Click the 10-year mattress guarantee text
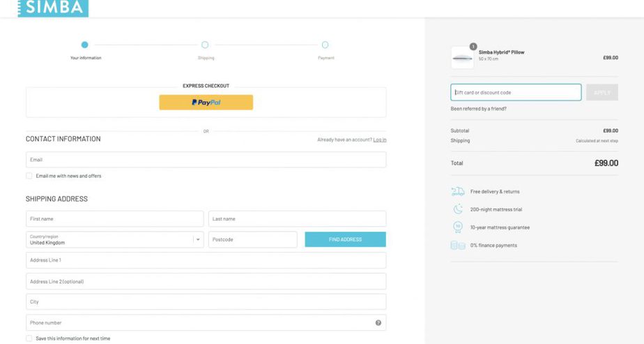644x344 pixels. pos(500,227)
